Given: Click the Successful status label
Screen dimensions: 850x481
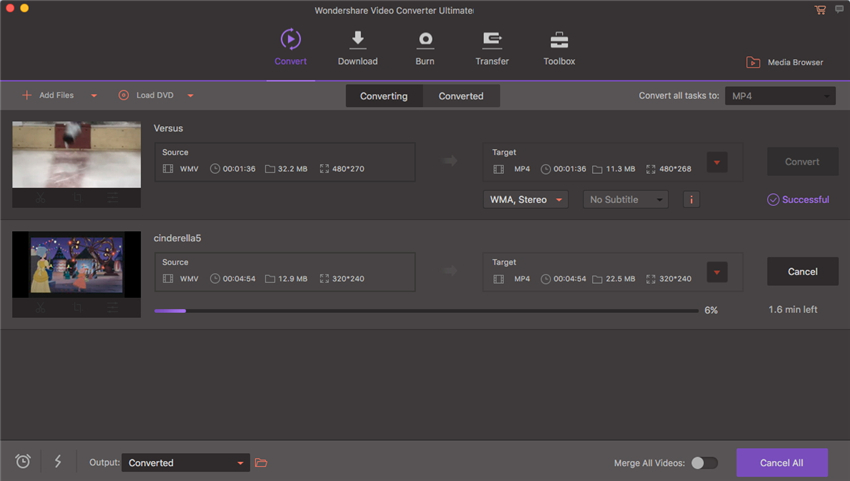Looking at the screenshot, I should [798, 200].
